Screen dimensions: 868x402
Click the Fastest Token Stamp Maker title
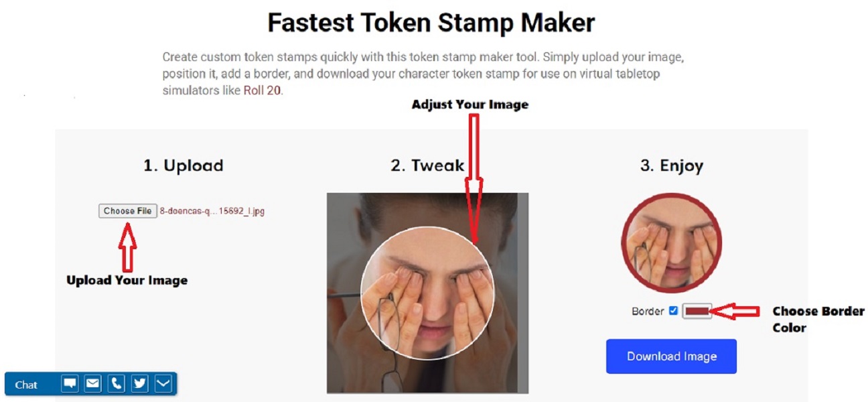point(431,23)
